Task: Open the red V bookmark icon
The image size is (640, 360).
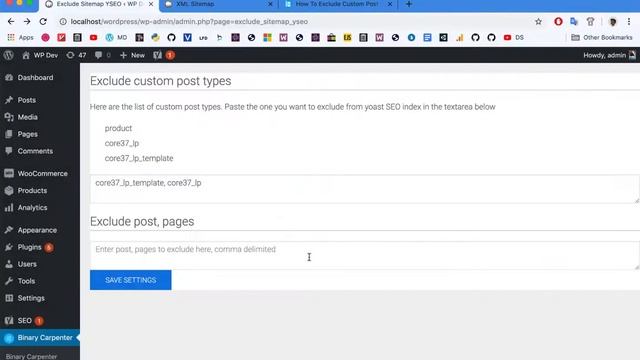Action: click(61, 38)
